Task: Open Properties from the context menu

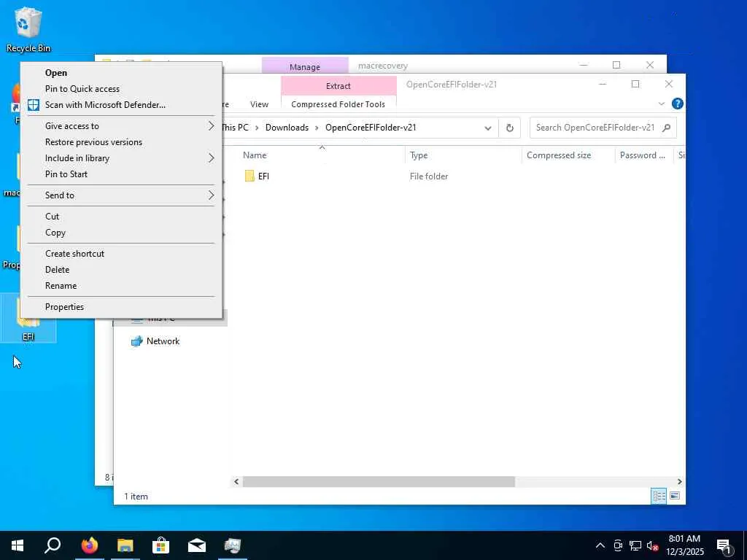Action: (122, 307)
